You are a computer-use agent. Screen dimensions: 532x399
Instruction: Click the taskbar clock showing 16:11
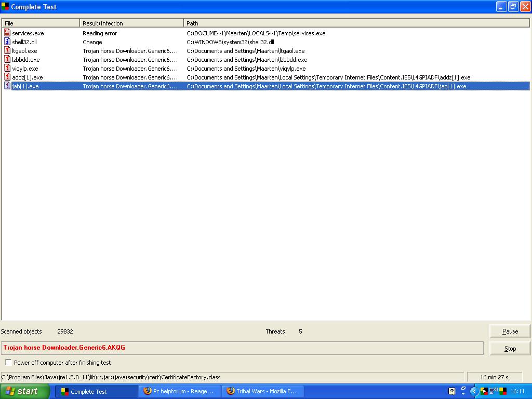[517, 391]
